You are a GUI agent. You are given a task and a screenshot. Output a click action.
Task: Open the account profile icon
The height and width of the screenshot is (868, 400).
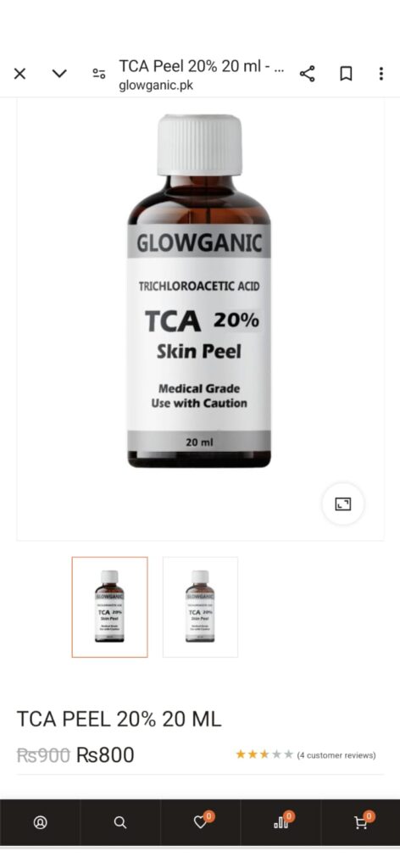41,822
